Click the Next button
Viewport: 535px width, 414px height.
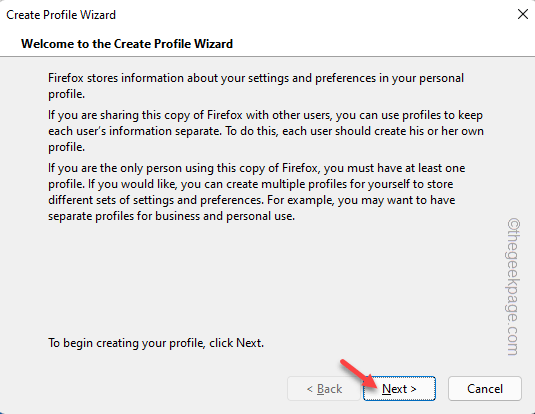(399, 388)
